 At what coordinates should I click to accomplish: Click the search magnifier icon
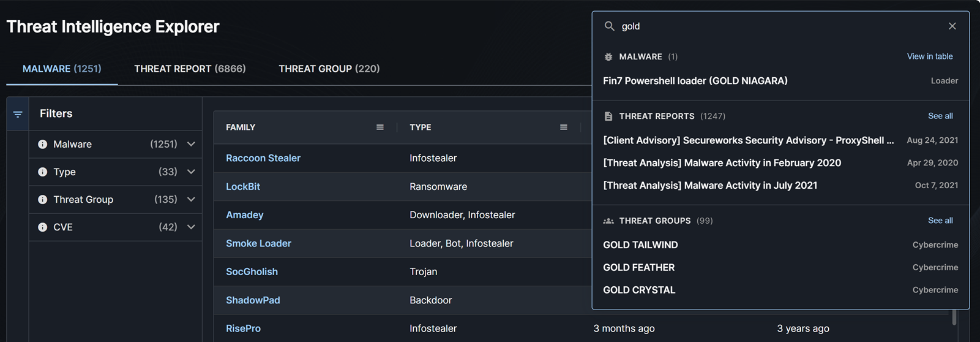point(609,26)
